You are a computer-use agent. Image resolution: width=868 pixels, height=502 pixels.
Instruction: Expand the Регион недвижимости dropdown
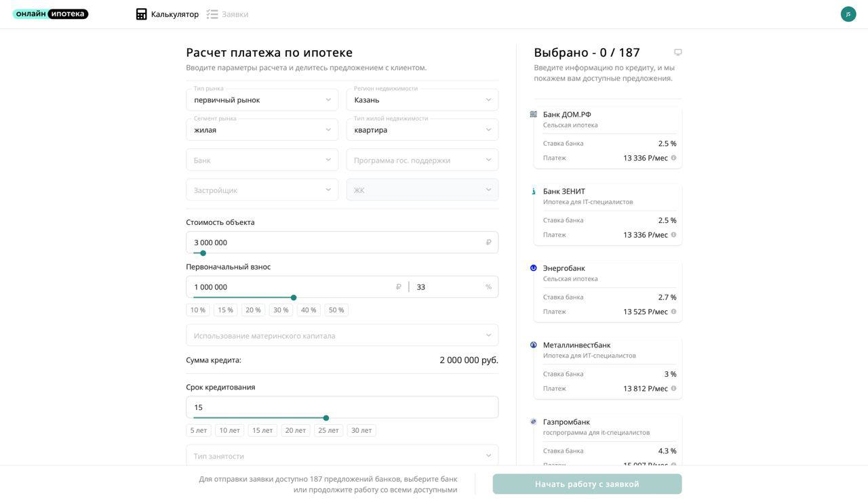(x=422, y=100)
